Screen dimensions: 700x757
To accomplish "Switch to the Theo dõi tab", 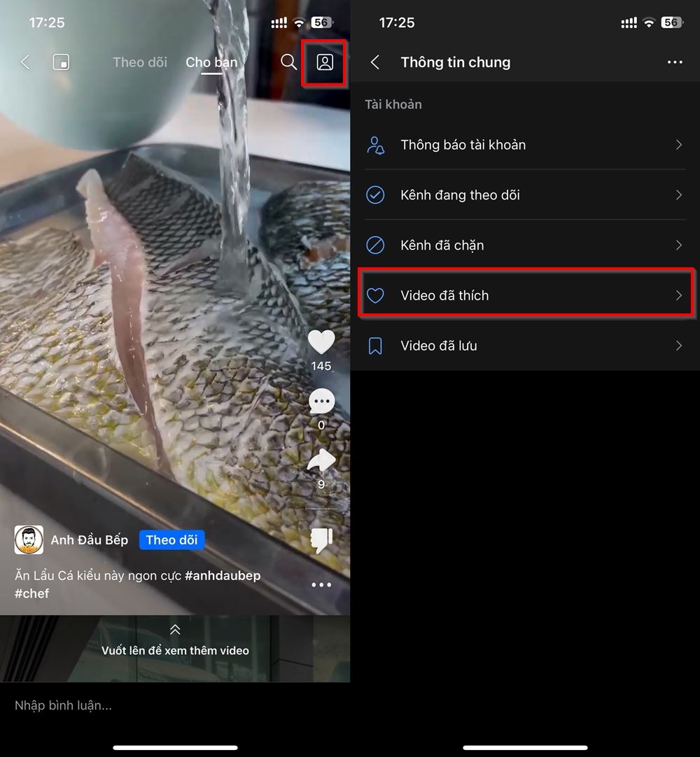I will click(139, 62).
